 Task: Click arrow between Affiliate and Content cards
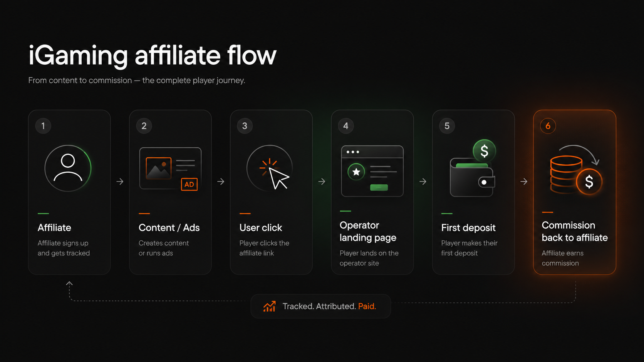coord(120,181)
